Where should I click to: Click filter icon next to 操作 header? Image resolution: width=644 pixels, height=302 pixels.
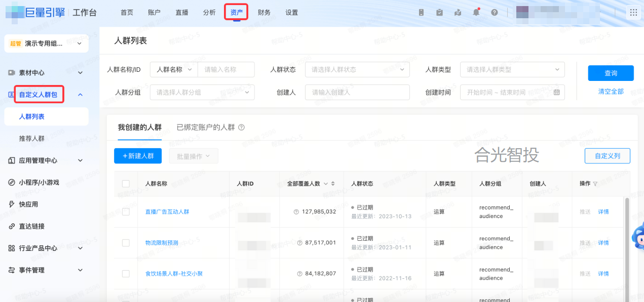click(595, 184)
